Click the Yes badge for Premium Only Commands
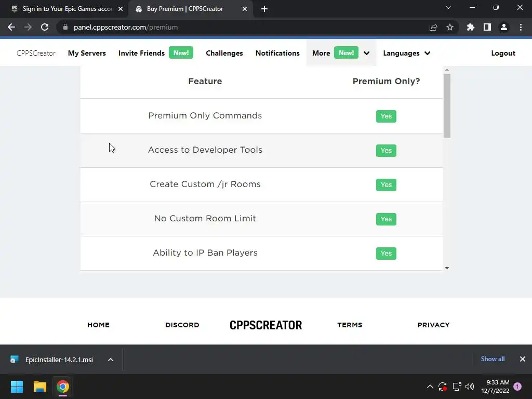This screenshot has width=532, height=399. [386, 116]
